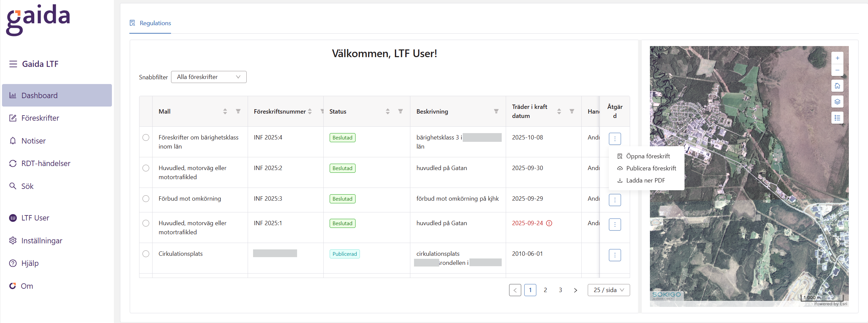The image size is (868, 323).
Task: Go to page 2 of the table
Action: coord(545,290)
